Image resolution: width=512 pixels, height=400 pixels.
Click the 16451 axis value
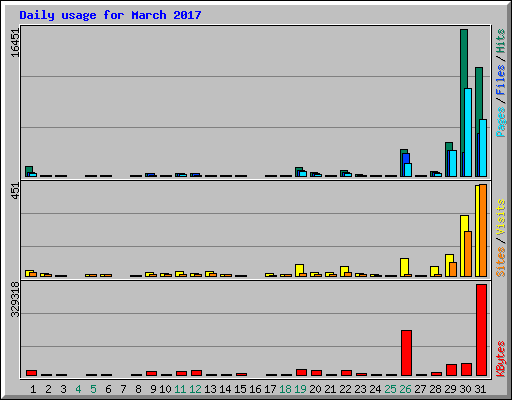pyautogui.click(x=15, y=43)
